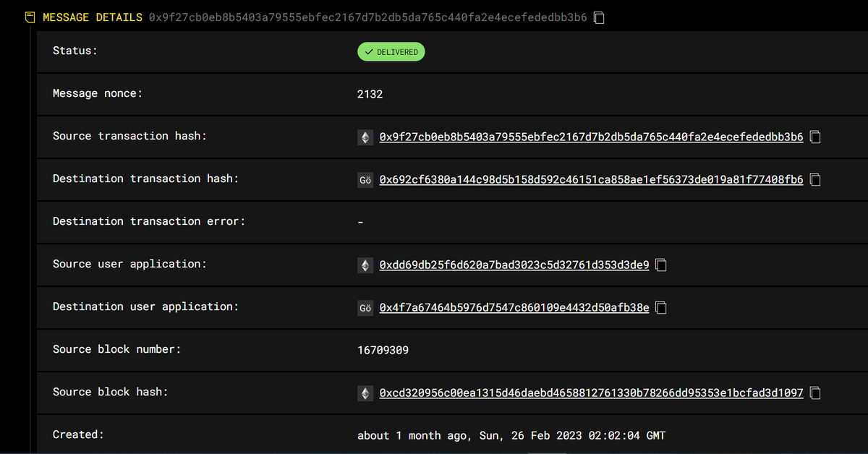Copy the destination user application address

(660, 307)
